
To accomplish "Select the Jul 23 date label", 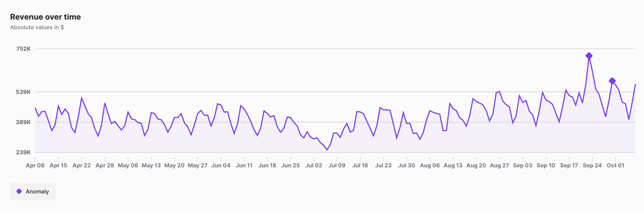I will click(x=383, y=165).
